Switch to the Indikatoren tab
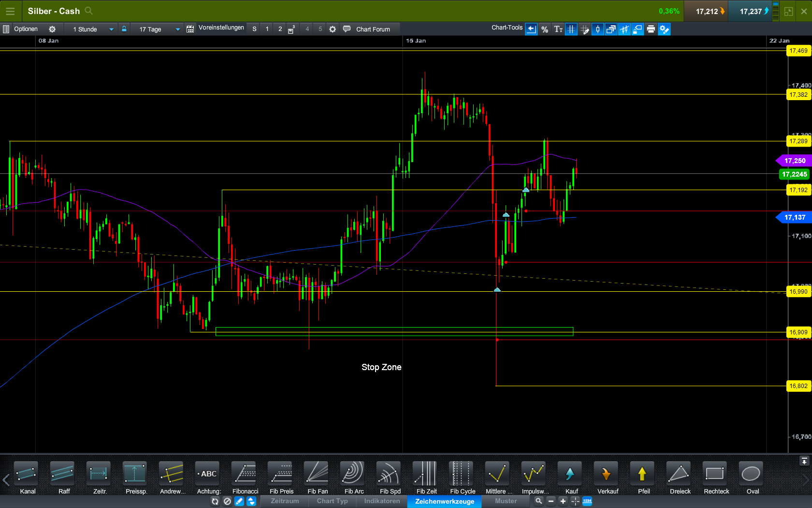The height and width of the screenshot is (508, 812). 382,501
